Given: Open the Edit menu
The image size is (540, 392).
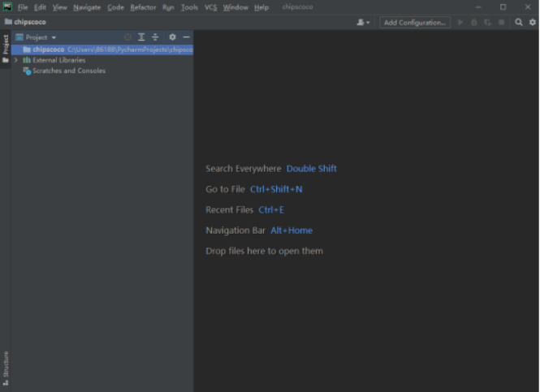Looking at the screenshot, I should (x=40, y=7).
